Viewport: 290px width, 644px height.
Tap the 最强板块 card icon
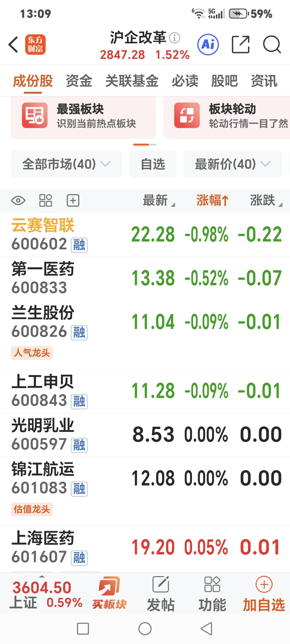click(35, 115)
